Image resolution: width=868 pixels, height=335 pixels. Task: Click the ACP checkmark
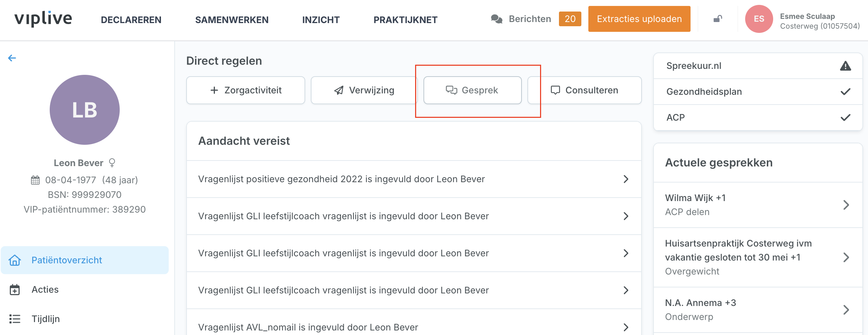click(845, 117)
